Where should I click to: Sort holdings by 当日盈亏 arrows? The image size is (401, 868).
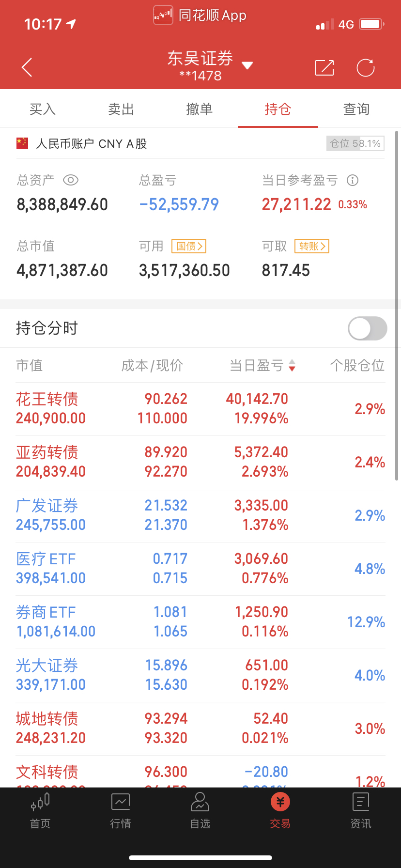click(292, 365)
